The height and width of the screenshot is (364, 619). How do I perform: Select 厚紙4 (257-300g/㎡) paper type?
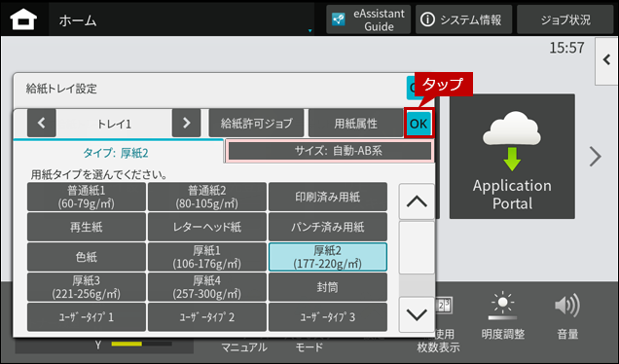pos(207,287)
